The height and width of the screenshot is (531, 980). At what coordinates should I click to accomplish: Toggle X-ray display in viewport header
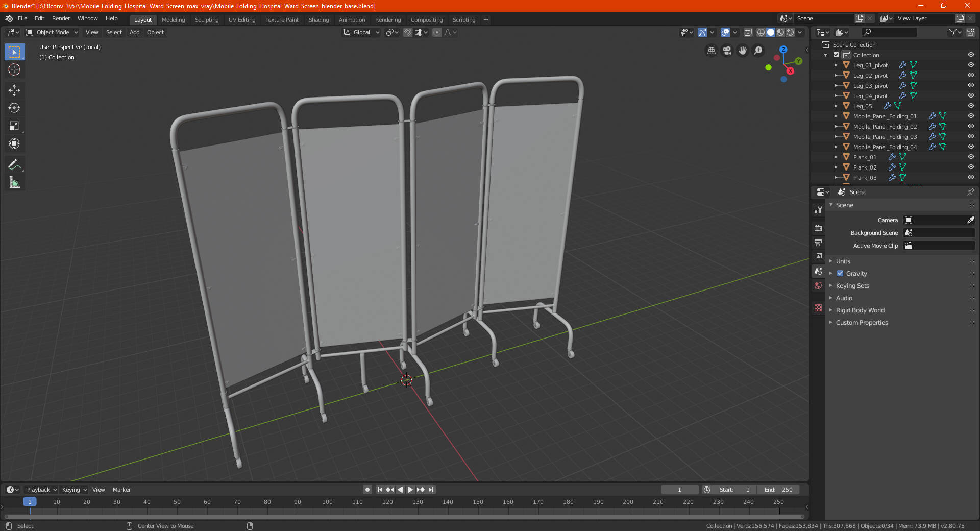[748, 32]
